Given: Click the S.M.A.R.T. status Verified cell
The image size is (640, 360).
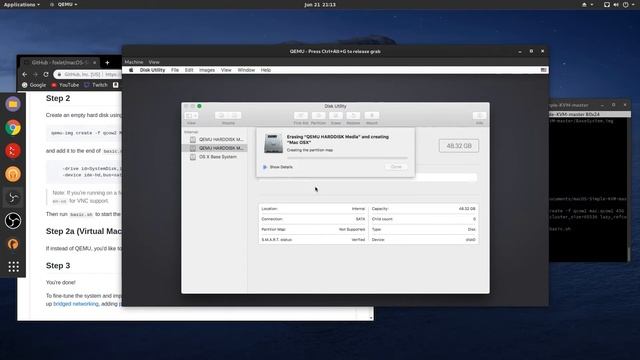Looking at the screenshot, I should click(x=313, y=240).
